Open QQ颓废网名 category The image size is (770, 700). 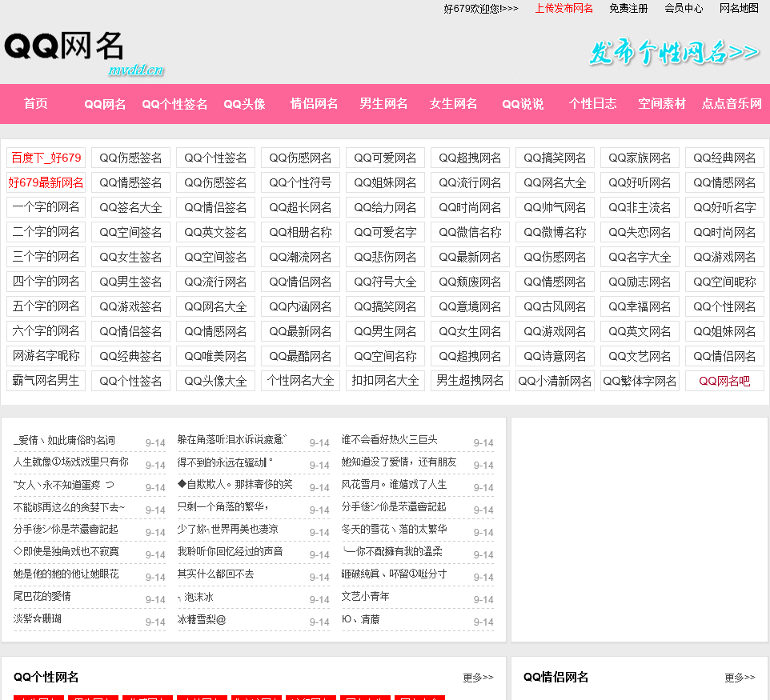coord(471,282)
